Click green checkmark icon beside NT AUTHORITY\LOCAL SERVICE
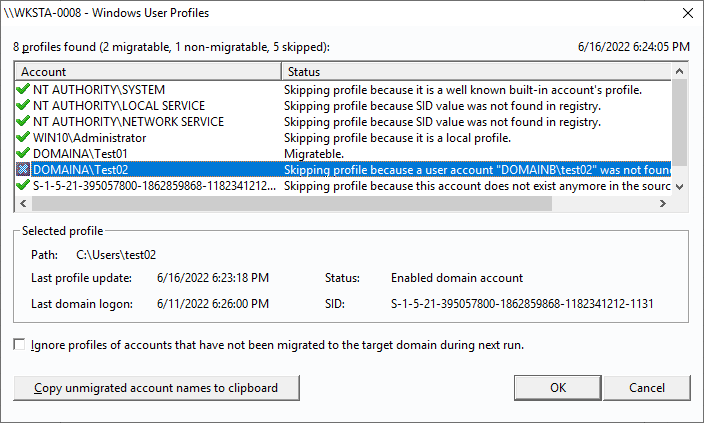Viewport: 704px width, 423px height. pos(23,106)
